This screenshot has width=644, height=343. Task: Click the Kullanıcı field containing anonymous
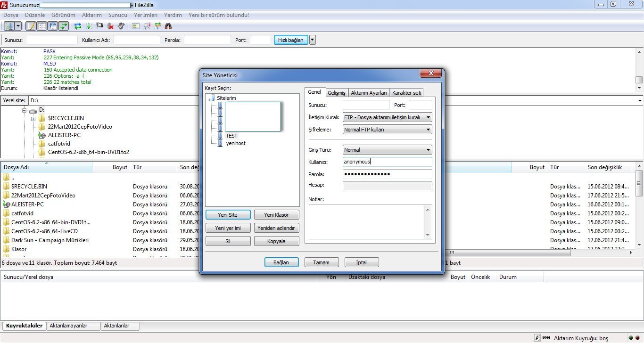point(388,162)
